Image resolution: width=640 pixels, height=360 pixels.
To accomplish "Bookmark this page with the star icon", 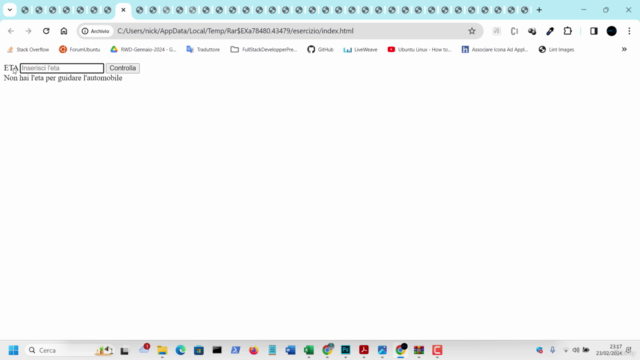I will [x=472, y=31].
